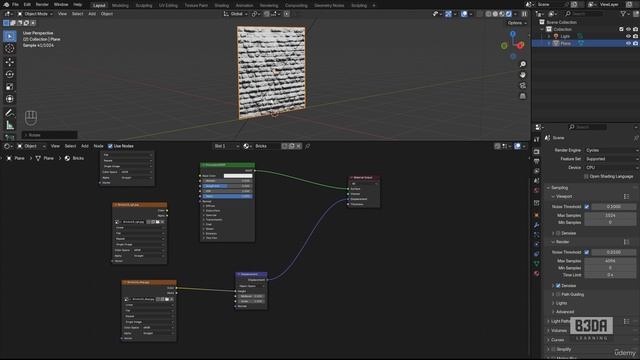
Task: Open the File menu
Action: pos(15,4)
